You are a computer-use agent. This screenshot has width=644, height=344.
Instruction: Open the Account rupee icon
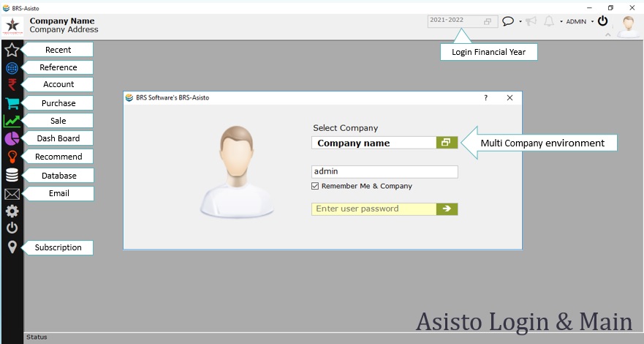click(12, 85)
